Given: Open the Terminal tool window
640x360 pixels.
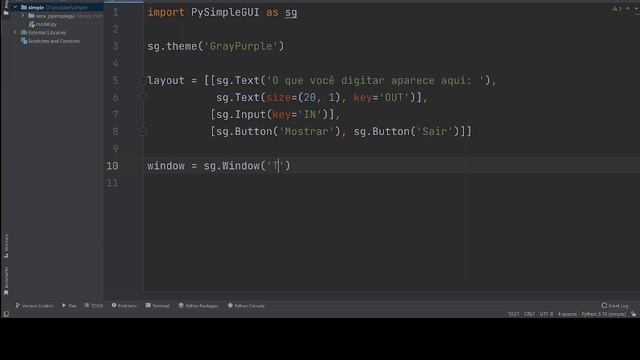Looking at the screenshot, I should pos(158,306).
